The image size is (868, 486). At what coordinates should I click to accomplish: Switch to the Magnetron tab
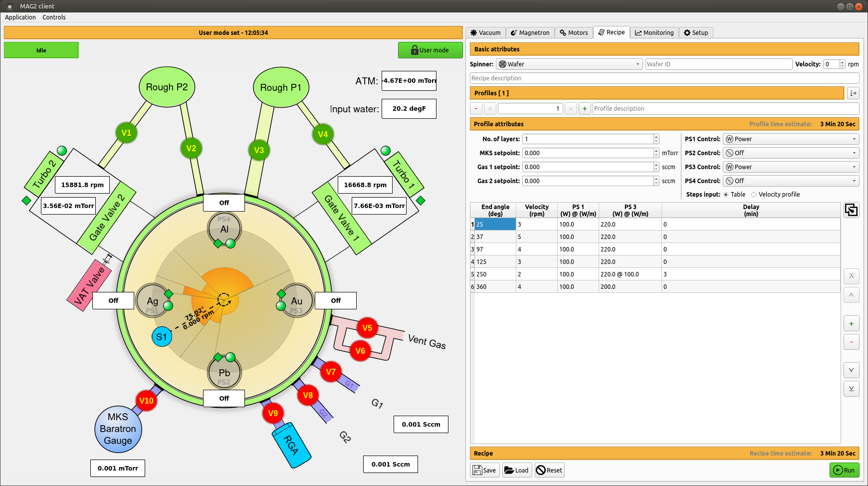point(530,32)
